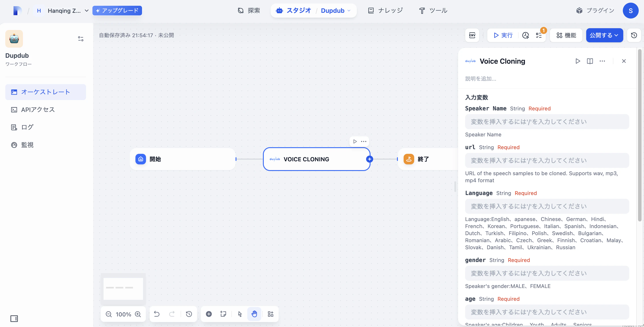Click the Speaker Name input field
This screenshot has width=644, height=327.
click(x=547, y=122)
